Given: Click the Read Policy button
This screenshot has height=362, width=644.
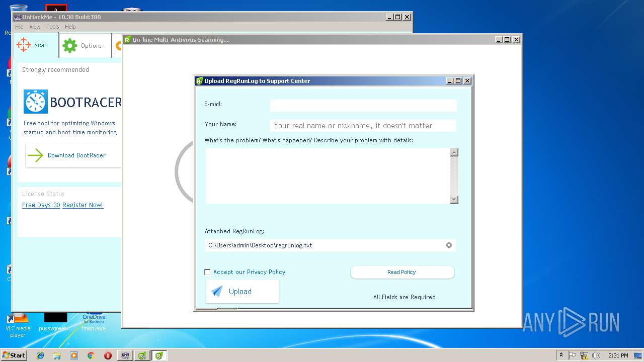Looking at the screenshot, I should [402, 272].
